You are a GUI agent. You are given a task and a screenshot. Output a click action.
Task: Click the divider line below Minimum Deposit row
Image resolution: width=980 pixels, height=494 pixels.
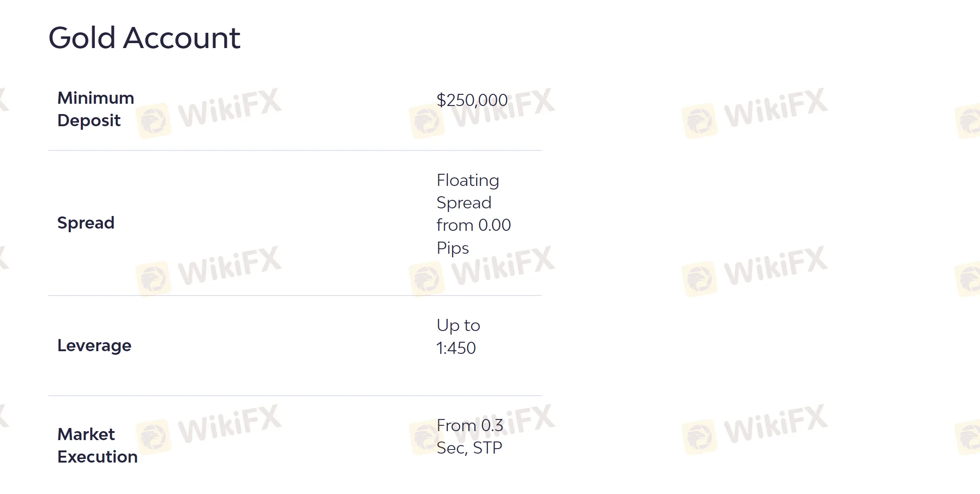tap(295, 150)
